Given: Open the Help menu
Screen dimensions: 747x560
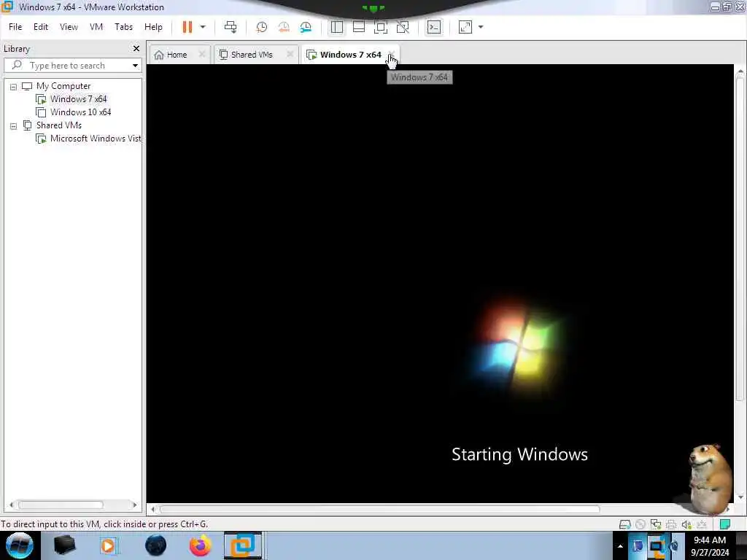Looking at the screenshot, I should [x=153, y=27].
